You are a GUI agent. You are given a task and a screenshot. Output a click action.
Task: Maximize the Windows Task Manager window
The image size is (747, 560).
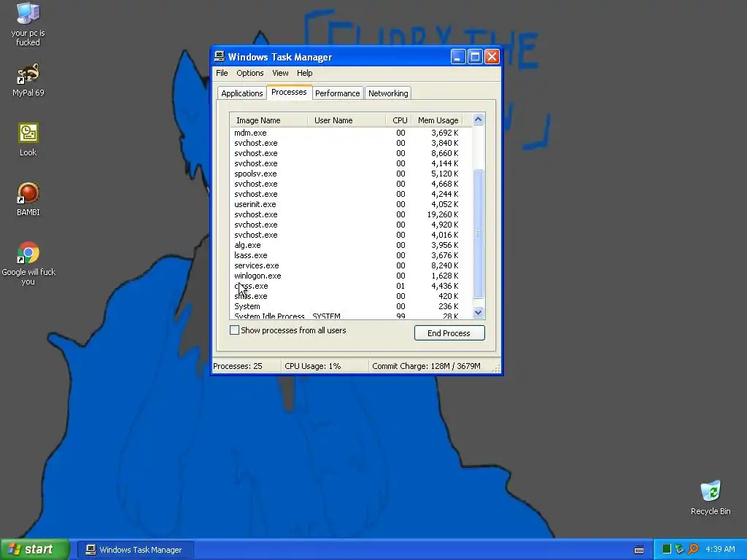475,57
